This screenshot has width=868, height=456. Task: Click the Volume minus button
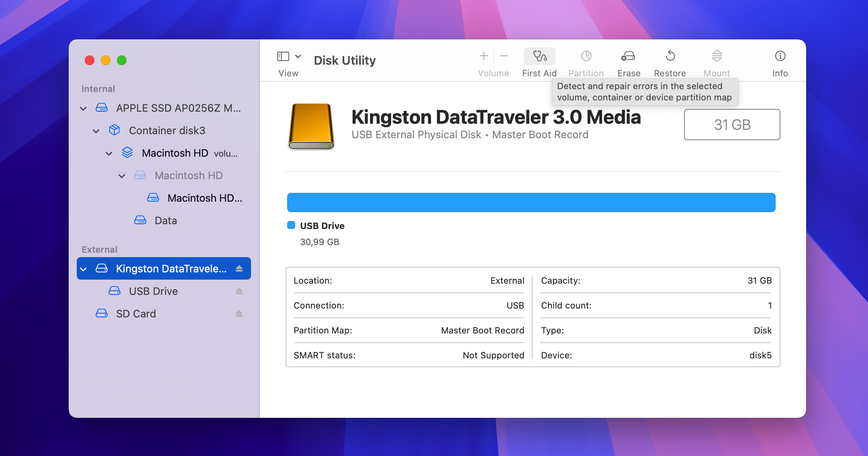point(503,56)
